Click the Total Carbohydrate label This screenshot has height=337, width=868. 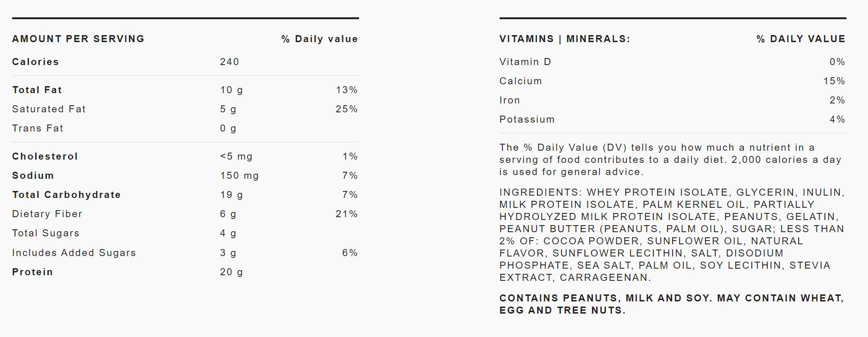coord(67,195)
